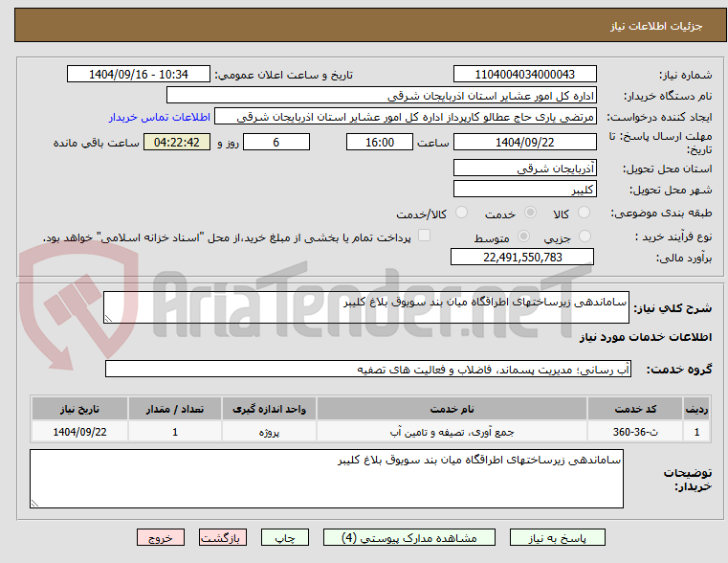Viewport: 728px width, 563px height.
Task: Click the توضیحات خریدار text area
Action: (326, 479)
